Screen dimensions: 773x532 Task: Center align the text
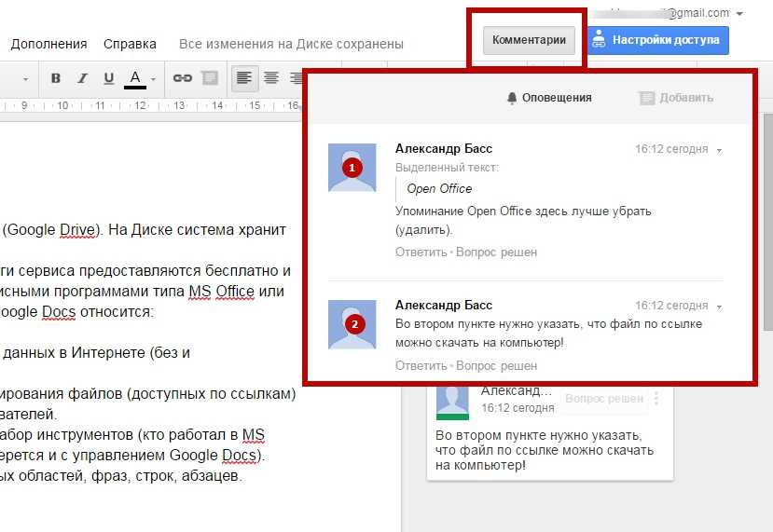pyautogui.click(x=271, y=78)
